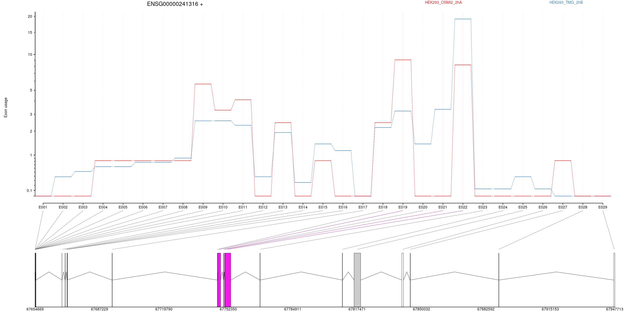
Task: Click genomic coordinate 67817471
Action: click(357, 309)
